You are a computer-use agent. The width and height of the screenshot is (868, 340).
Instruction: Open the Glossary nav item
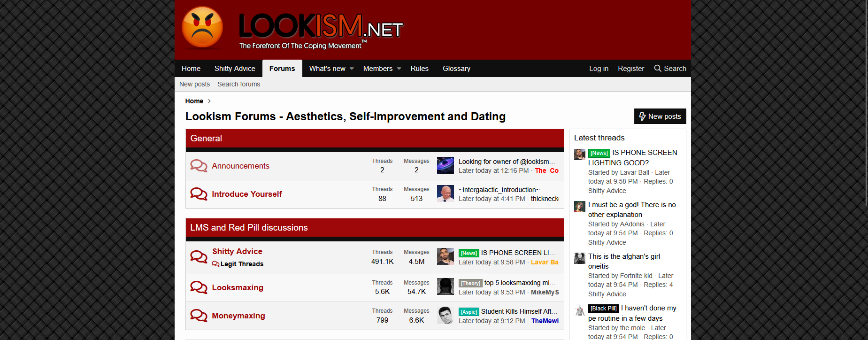[x=456, y=69]
